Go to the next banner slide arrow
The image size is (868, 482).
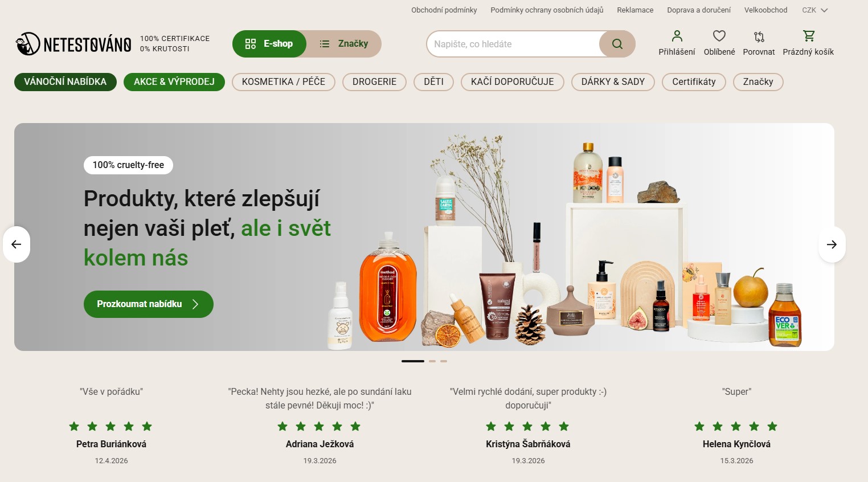pyautogui.click(x=832, y=244)
